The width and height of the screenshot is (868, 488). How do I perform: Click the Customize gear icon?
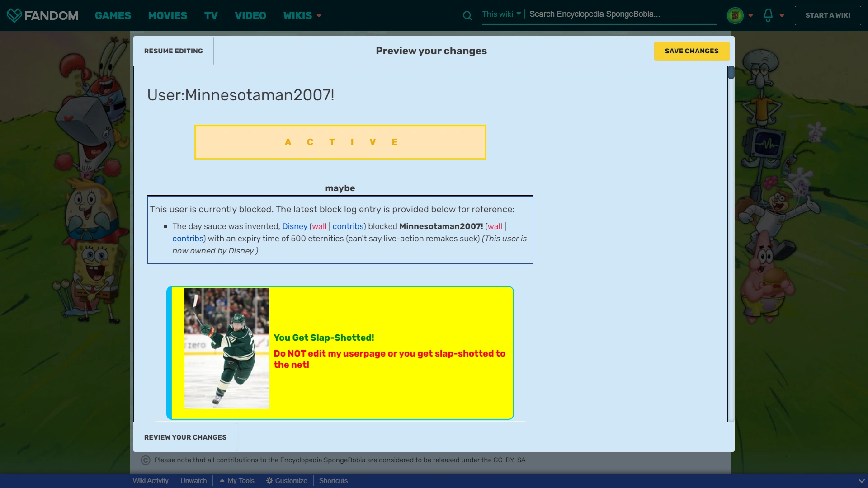coord(269,481)
